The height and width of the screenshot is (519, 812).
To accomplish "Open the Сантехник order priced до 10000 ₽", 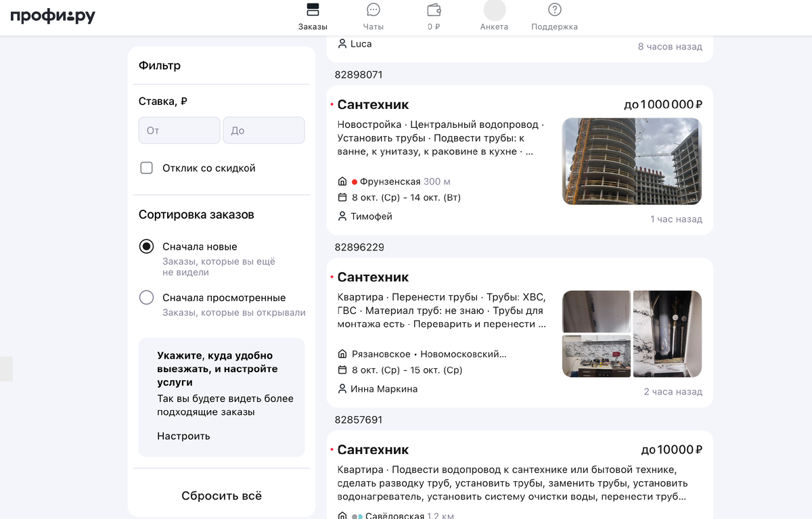I will tap(520, 474).
